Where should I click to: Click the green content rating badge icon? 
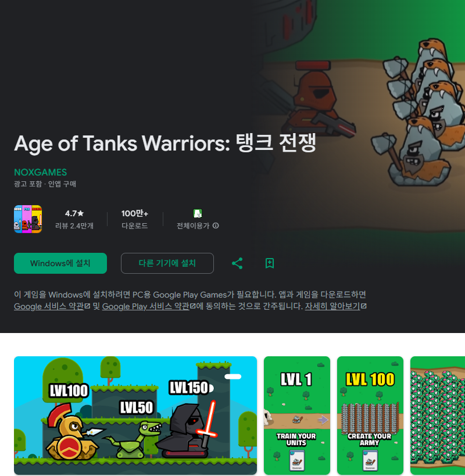point(198,213)
